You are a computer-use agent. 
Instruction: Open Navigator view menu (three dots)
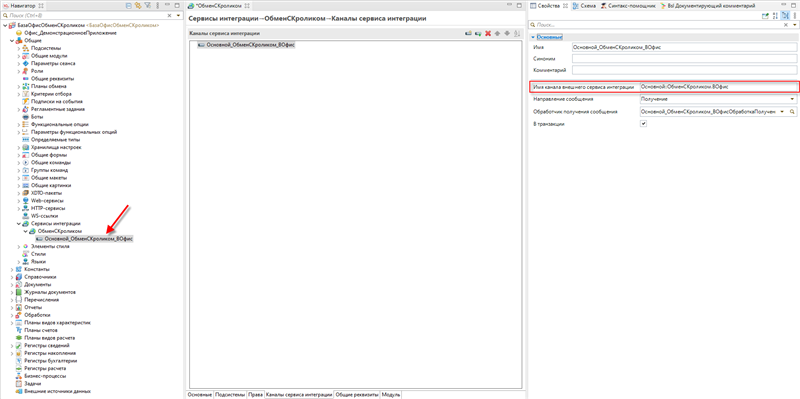pyautogui.click(x=158, y=6)
